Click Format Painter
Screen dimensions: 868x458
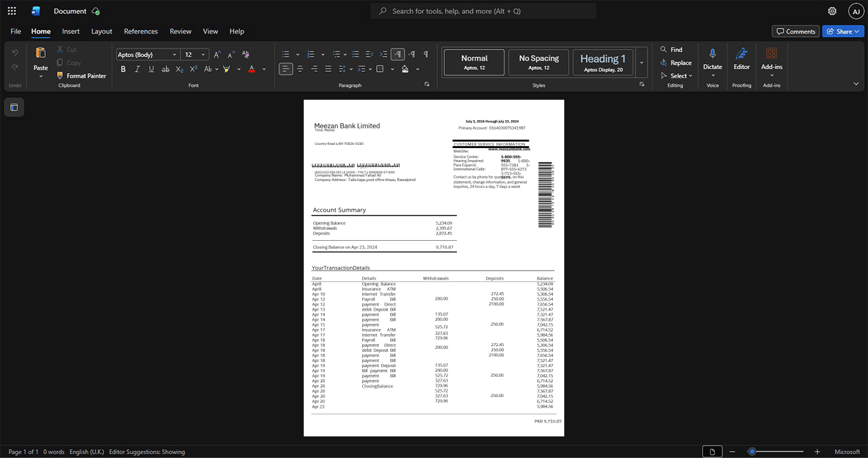(x=81, y=76)
